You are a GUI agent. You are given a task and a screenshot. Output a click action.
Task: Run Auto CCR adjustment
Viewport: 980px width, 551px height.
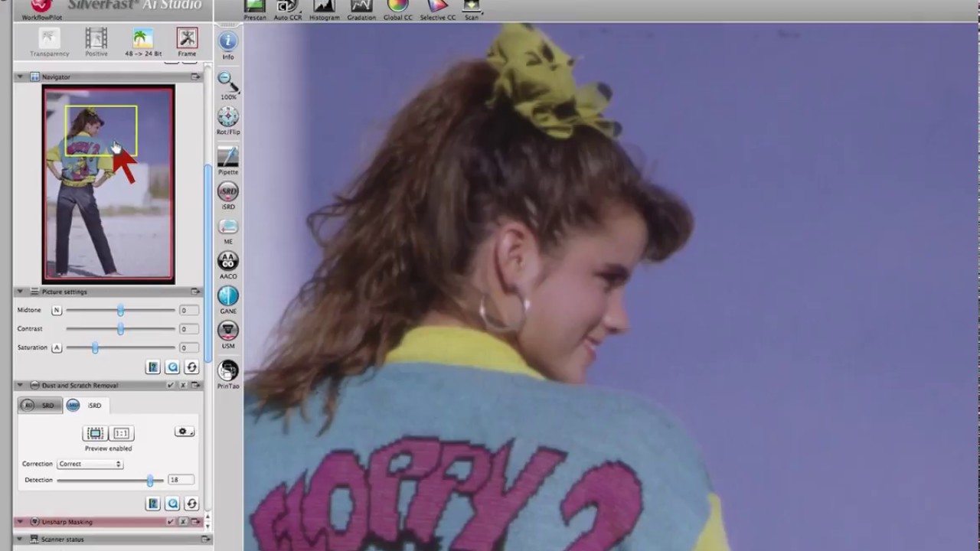pos(288,10)
